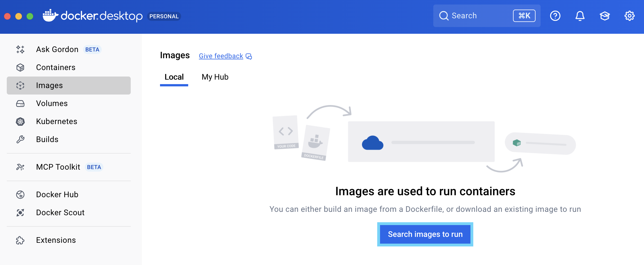Open Containers via its cube icon
The width and height of the screenshot is (644, 265).
[x=20, y=68]
